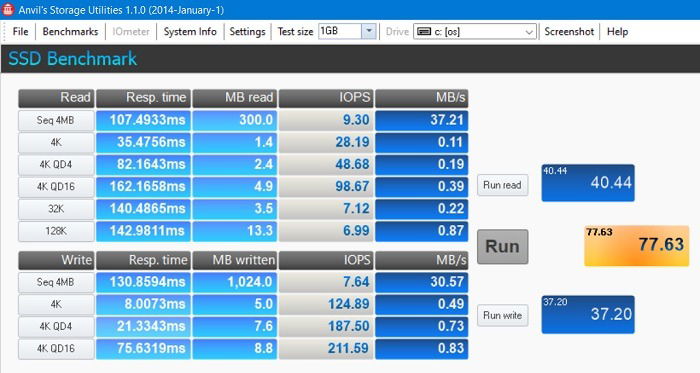The height and width of the screenshot is (373, 700).
Task: Click the 48.68 IOPS cell
Action: click(326, 165)
